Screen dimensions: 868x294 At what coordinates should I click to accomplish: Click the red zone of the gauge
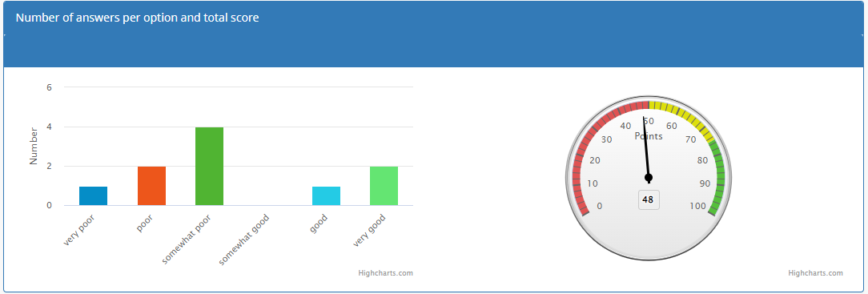[x=588, y=139]
